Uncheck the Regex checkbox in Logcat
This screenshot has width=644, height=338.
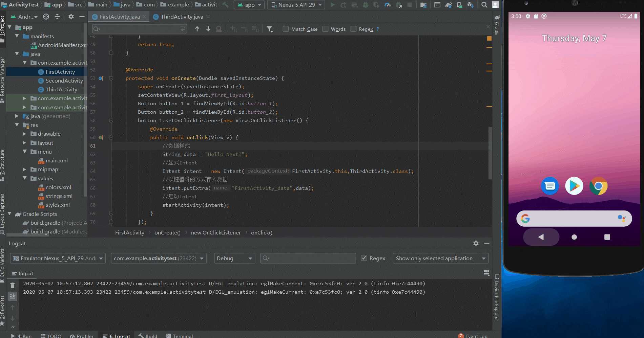click(364, 258)
